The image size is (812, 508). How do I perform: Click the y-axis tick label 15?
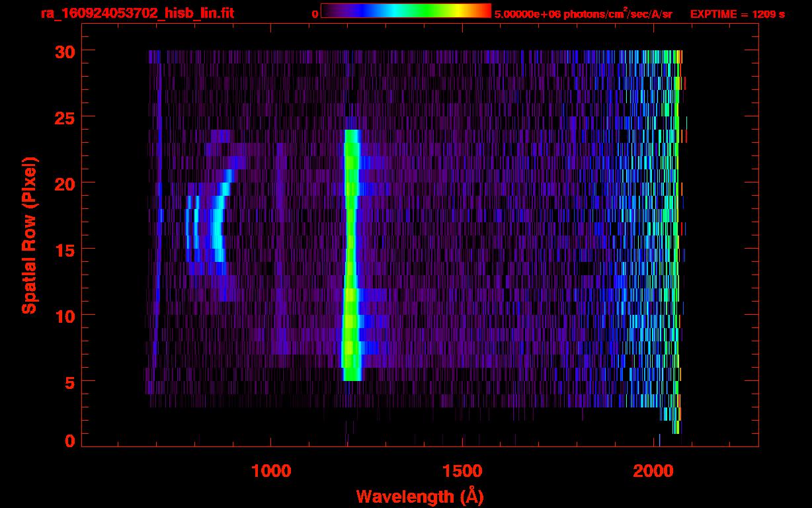[x=65, y=249]
